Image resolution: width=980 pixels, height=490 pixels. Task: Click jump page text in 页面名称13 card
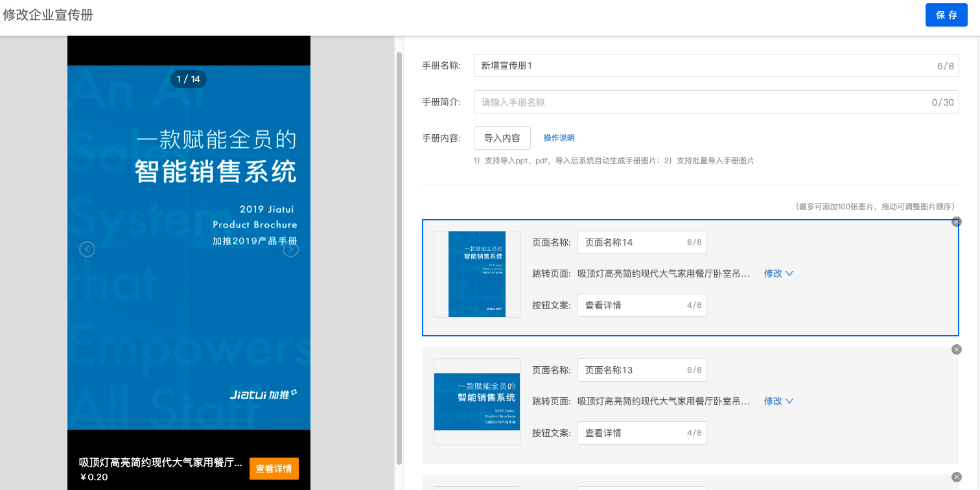click(x=664, y=401)
